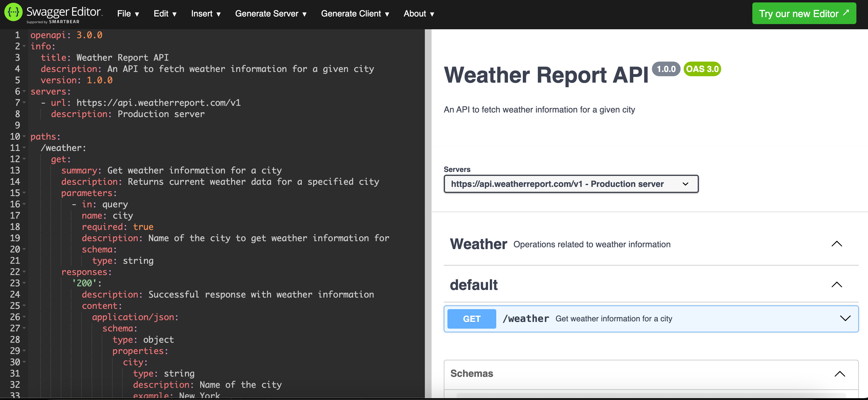Fold the properties block at line 29
Viewport: 868px width, 400px height.
[x=24, y=351]
